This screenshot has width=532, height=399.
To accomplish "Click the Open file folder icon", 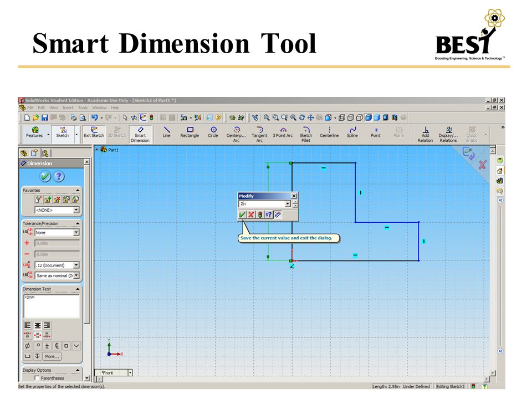I will pos(36,117).
